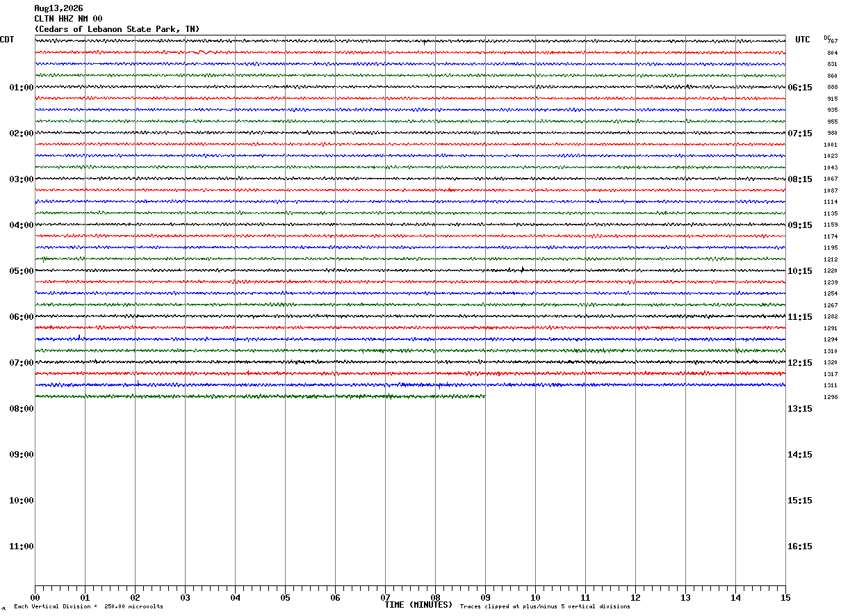Click the '09:00' CDT time label
Viewport: 841px width, 616px height.
point(22,455)
